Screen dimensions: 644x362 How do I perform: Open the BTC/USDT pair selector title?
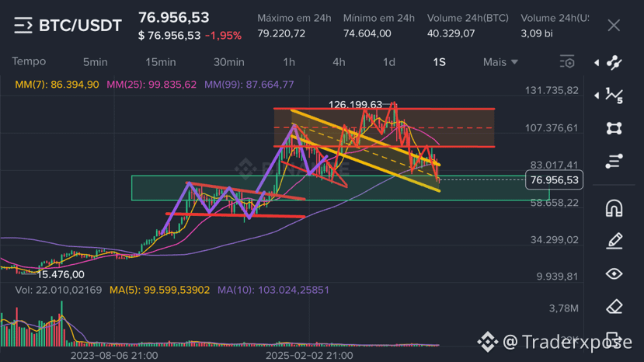[x=81, y=26]
